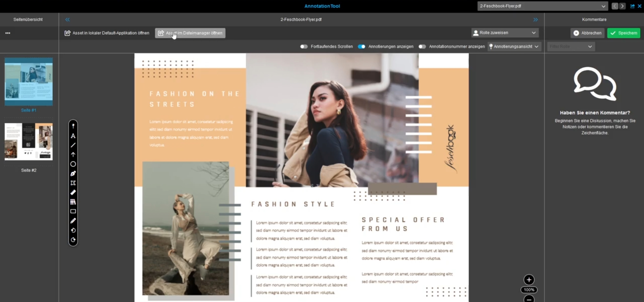Screen dimensions: 644x302
Task: Click the Kommentare panel heading
Action: 594,20
